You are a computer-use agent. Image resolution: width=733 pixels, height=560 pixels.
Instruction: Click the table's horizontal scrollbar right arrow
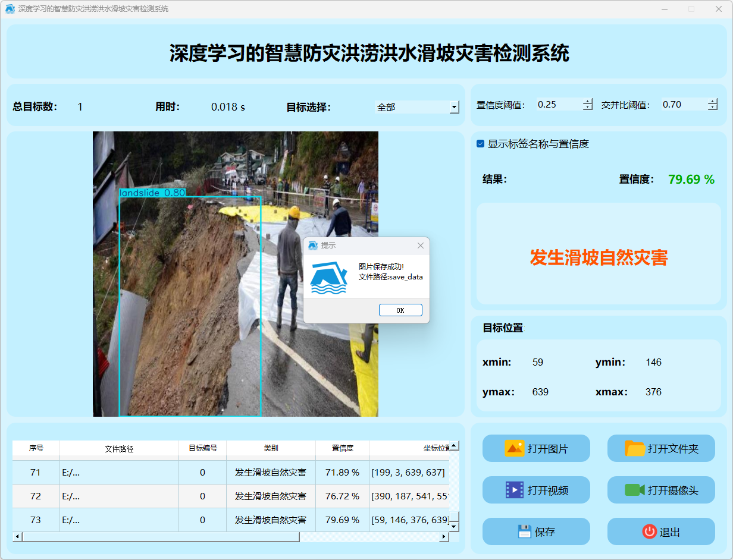443,537
